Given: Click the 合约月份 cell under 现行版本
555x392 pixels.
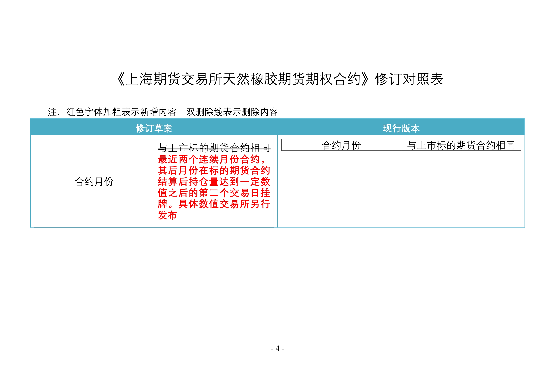Looking at the screenshot, I should coord(341,145).
